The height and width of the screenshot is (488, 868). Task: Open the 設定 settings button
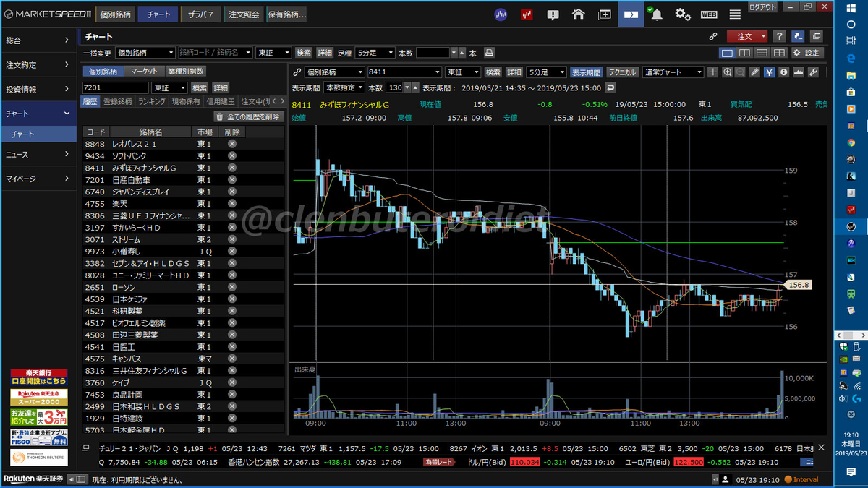pyautogui.click(x=807, y=53)
